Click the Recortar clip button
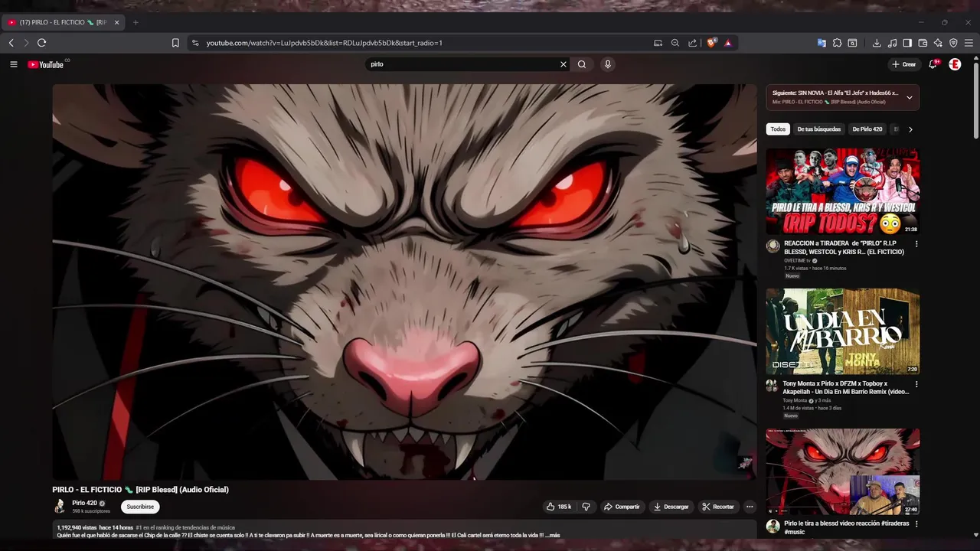 [x=718, y=507]
